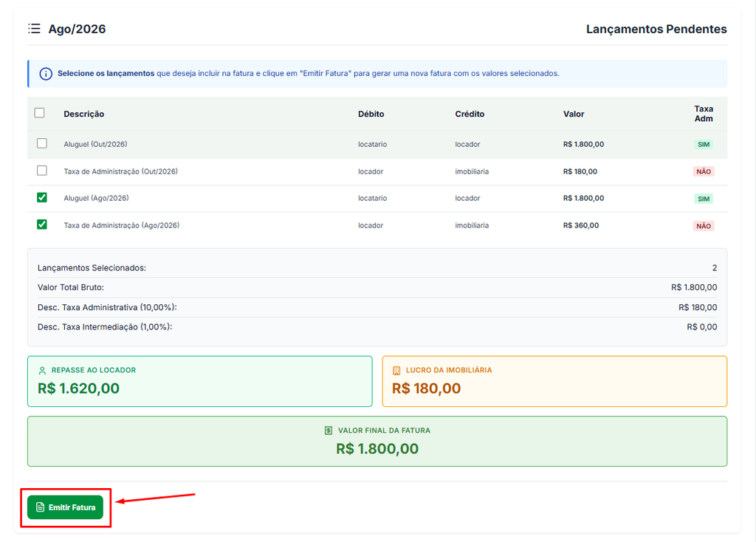Click the NÃO badge in Taxa de Administração (Out/2026) row
The height and width of the screenshot is (542, 756).
(704, 171)
